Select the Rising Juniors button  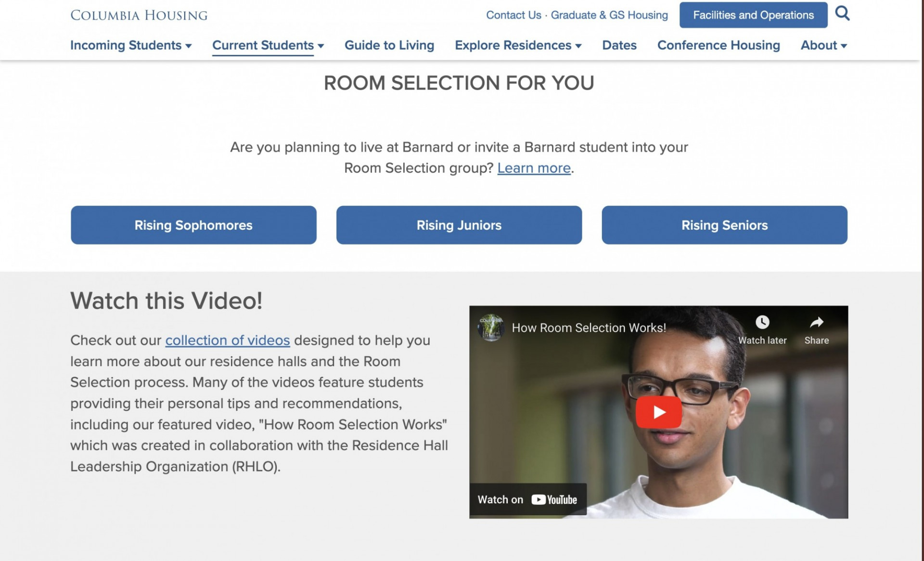(459, 225)
